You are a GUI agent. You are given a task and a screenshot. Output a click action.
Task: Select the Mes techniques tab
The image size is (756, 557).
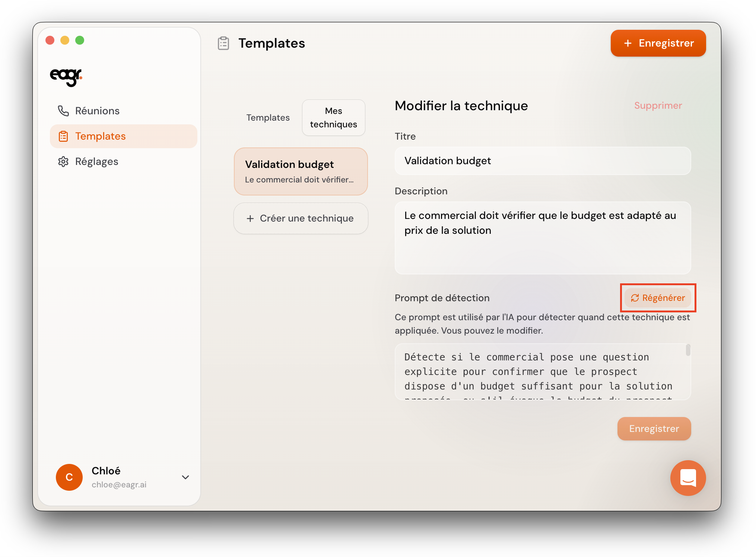[x=333, y=118]
